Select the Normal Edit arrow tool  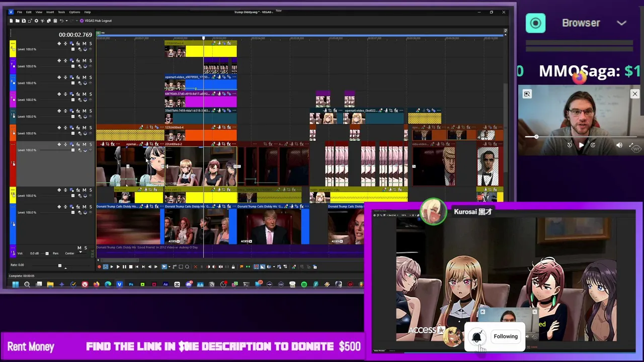click(164, 266)
